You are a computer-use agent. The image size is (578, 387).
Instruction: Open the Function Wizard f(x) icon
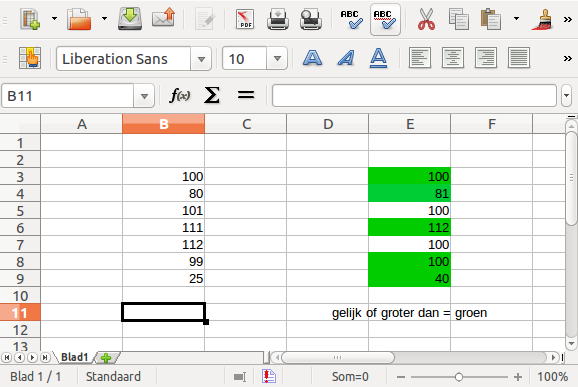pos(180,95)
